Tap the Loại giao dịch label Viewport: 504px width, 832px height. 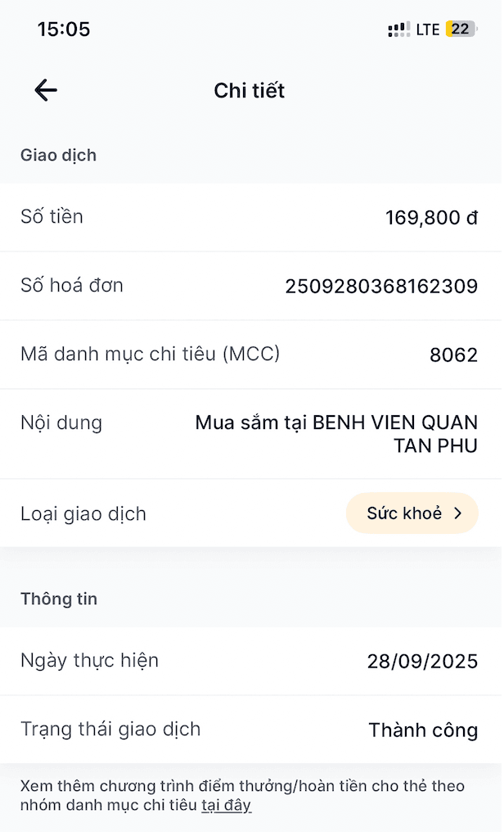pyautogui.click(x=83, y=514)
